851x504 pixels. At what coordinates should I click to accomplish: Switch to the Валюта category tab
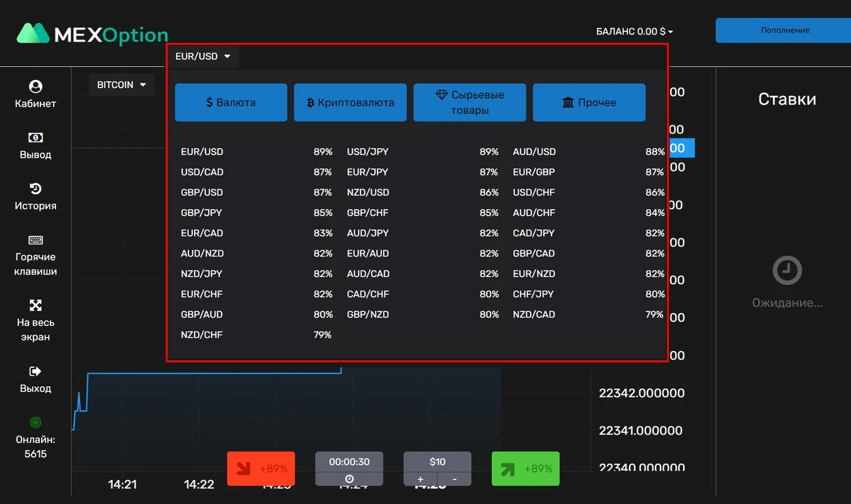point(231,102)
